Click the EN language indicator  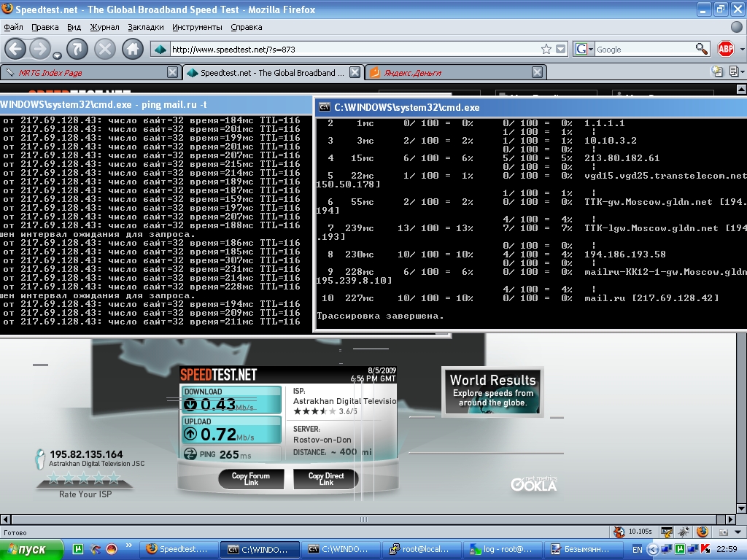pos(637,550)
